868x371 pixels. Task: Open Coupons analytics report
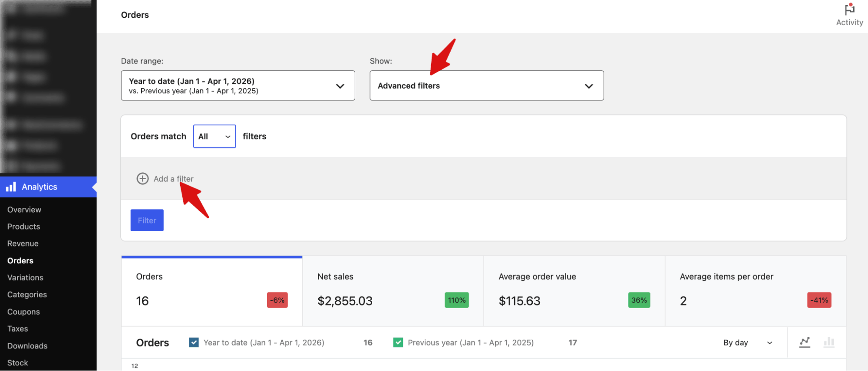coord(23,312)
